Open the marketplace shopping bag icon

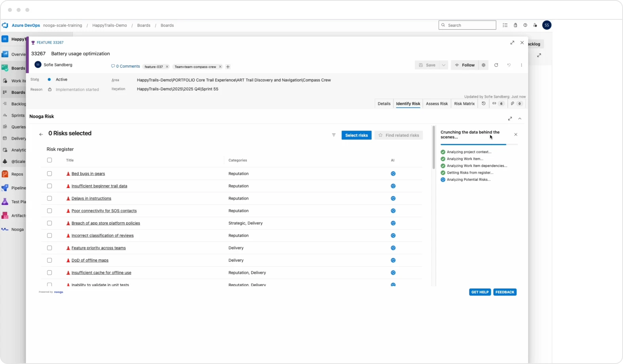pyautogui.click(x=515, y=25)
